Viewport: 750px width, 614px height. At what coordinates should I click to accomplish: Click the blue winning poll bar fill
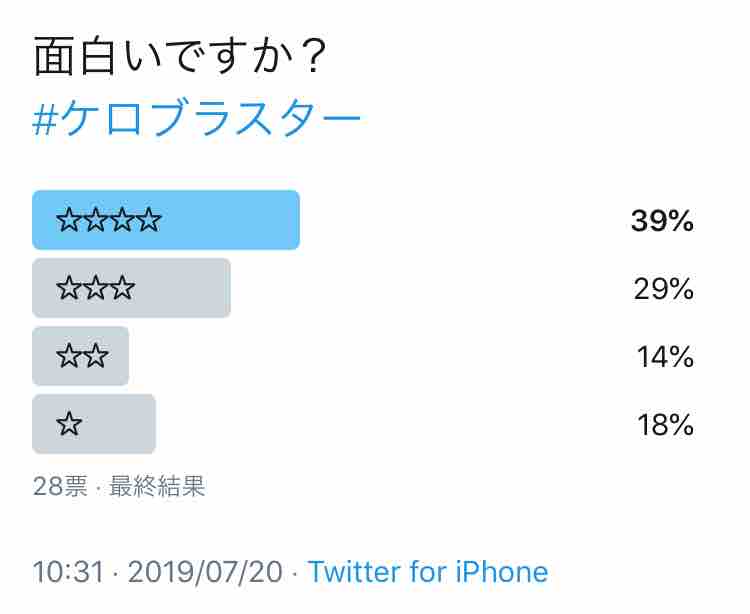pyautogui.click(x=166, y=220)
